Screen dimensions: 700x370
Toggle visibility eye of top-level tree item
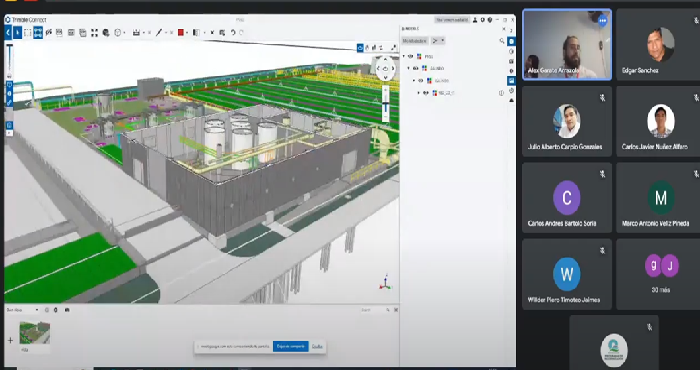click(410, 56)
